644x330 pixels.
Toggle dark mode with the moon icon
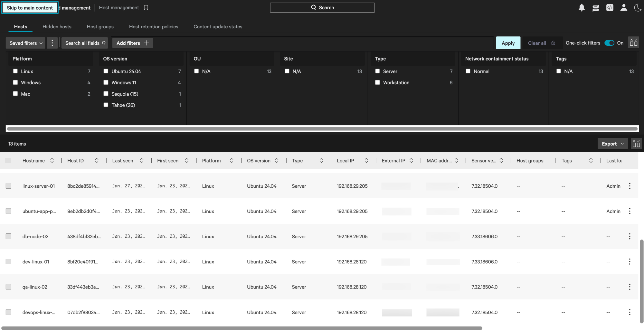pyautogui.click(x=638, y=7)
